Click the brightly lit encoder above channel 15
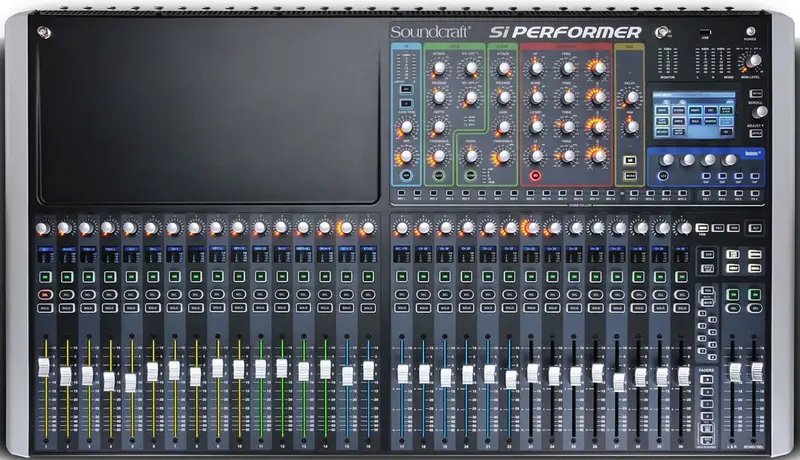 pyautogui.click(x=346, y=228)
